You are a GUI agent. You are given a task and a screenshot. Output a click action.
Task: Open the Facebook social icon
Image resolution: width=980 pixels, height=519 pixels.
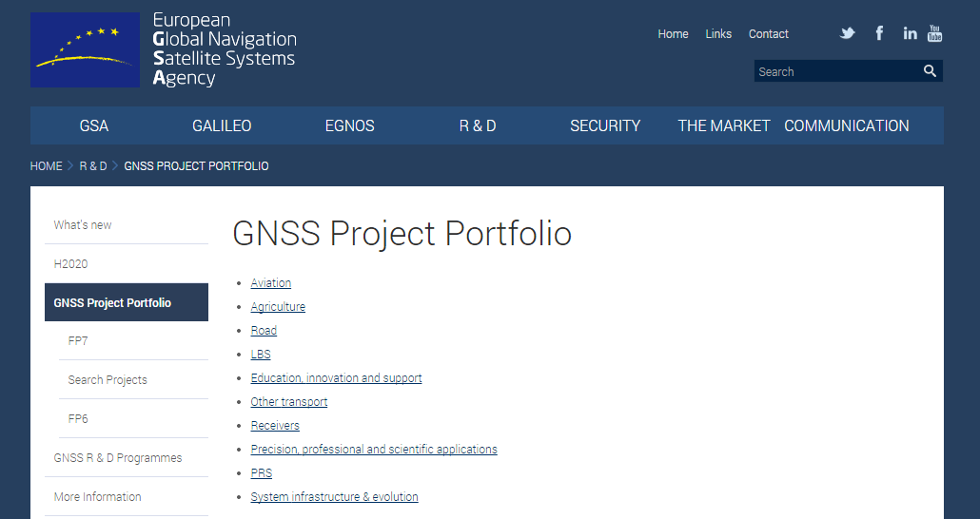[x=879, y=33]
